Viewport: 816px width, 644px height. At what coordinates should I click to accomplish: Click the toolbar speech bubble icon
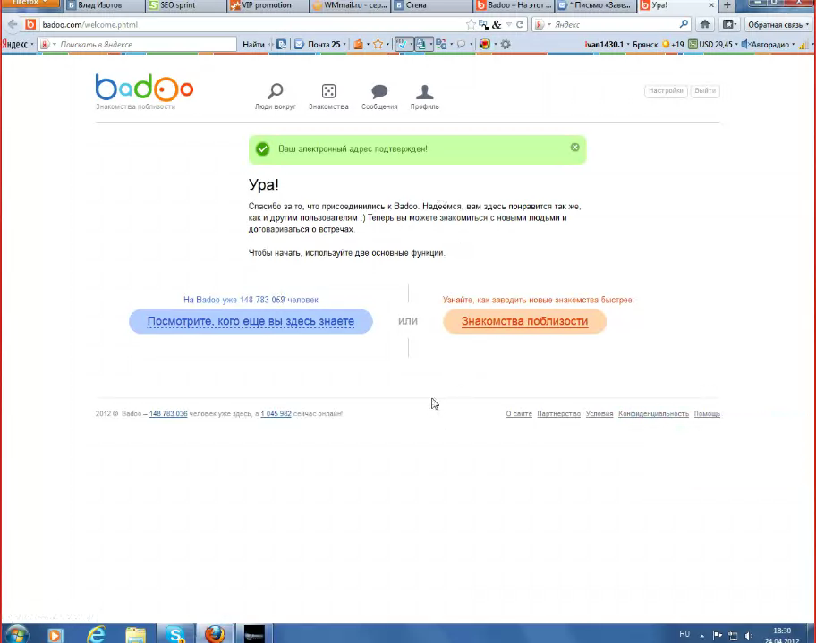tap(461, 44)
